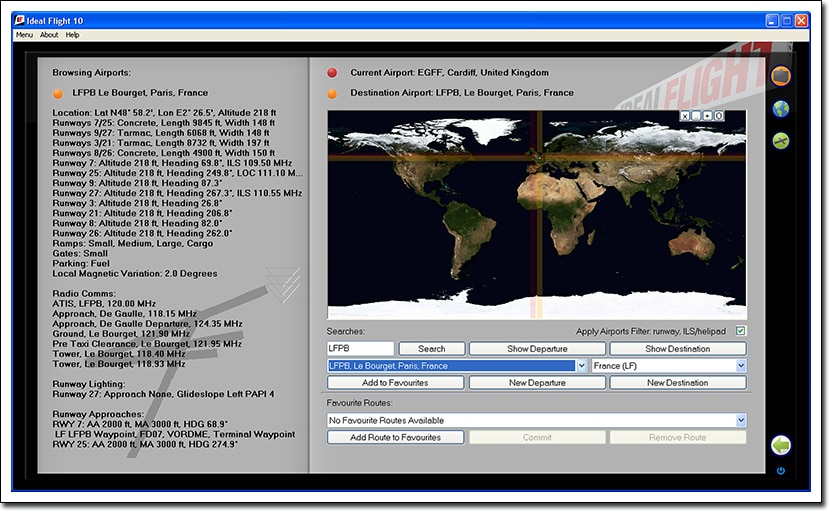The height and width of the screenshot is (513, 832).
Task: Click the orange briefcase icon in sidebar
Action: [x=781, y=76]
